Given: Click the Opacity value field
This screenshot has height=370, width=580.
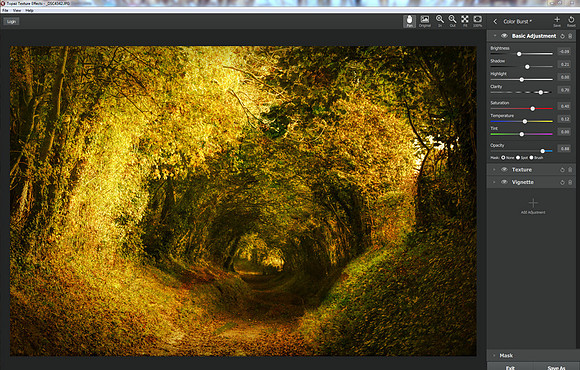Looking at the screenshot, I should 564,148.
